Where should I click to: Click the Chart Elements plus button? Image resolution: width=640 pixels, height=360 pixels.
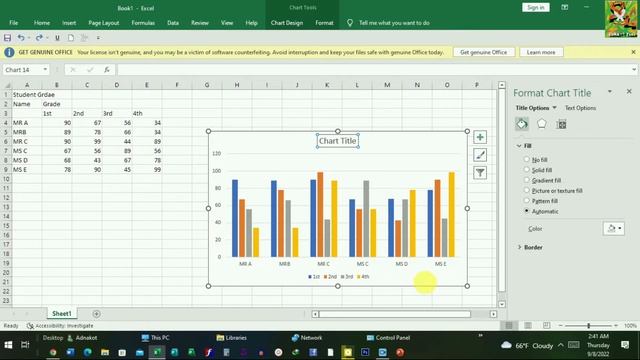(x=480, y=137)
